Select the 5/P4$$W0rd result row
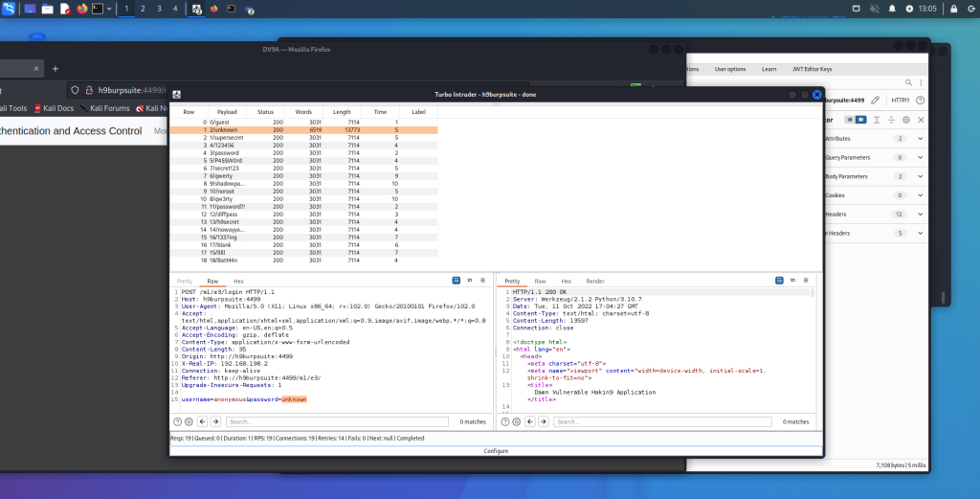 (303, 161)
